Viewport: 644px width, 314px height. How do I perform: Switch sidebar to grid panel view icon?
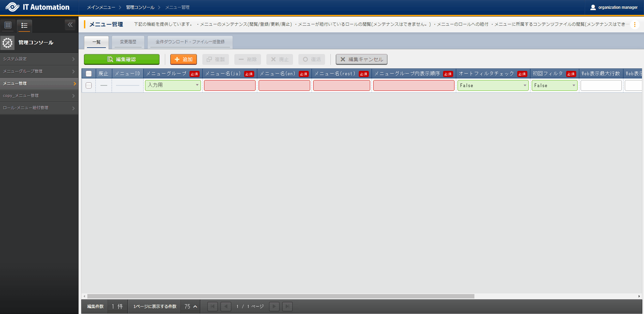(8, 25)
